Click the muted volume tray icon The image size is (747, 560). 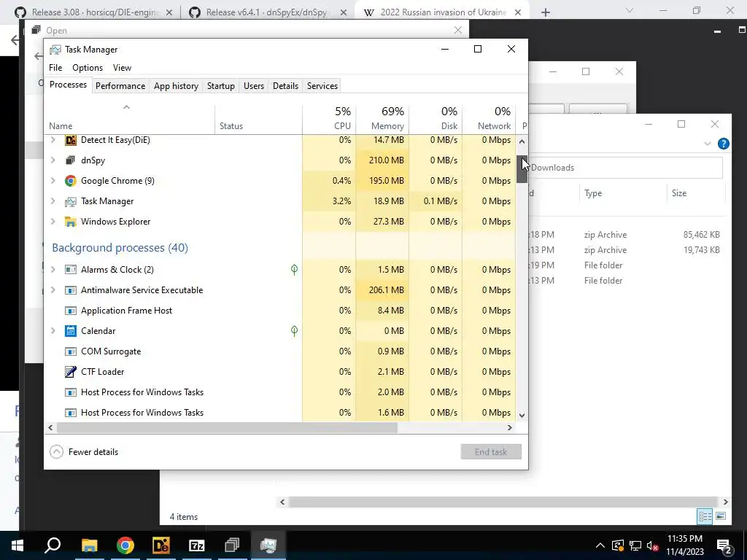tap(653, 545)
